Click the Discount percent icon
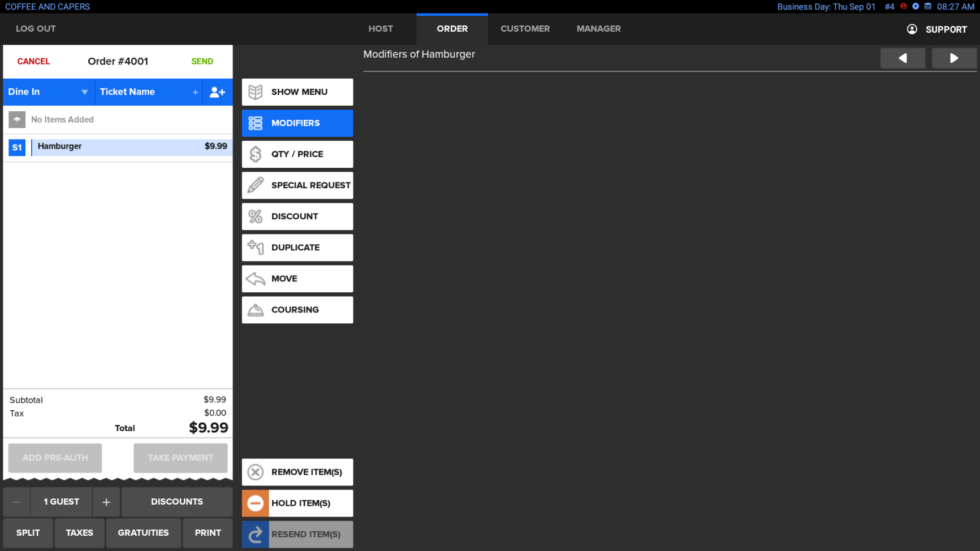The height and width of the screenshot is (551, 980). [x=256, y=216]
